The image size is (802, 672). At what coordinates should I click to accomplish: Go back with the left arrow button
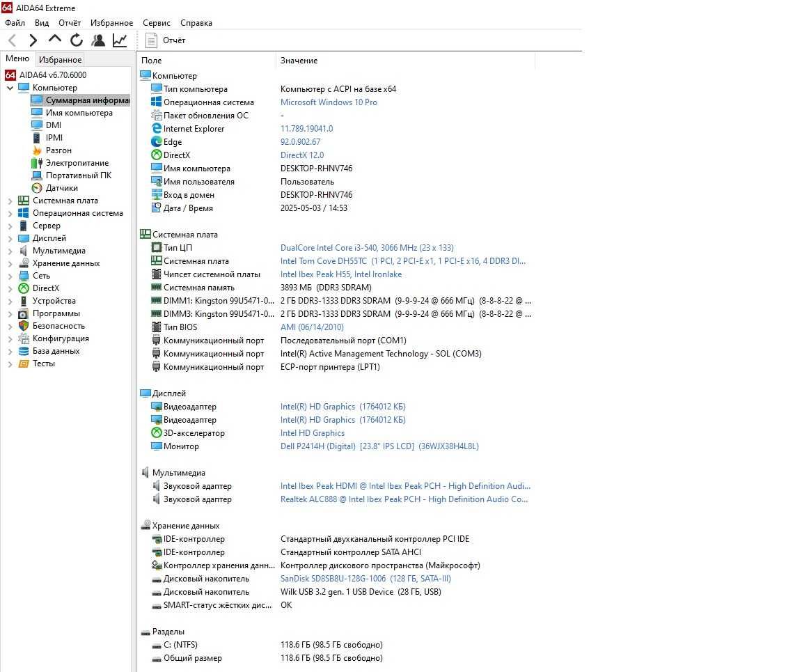point(13,40)
